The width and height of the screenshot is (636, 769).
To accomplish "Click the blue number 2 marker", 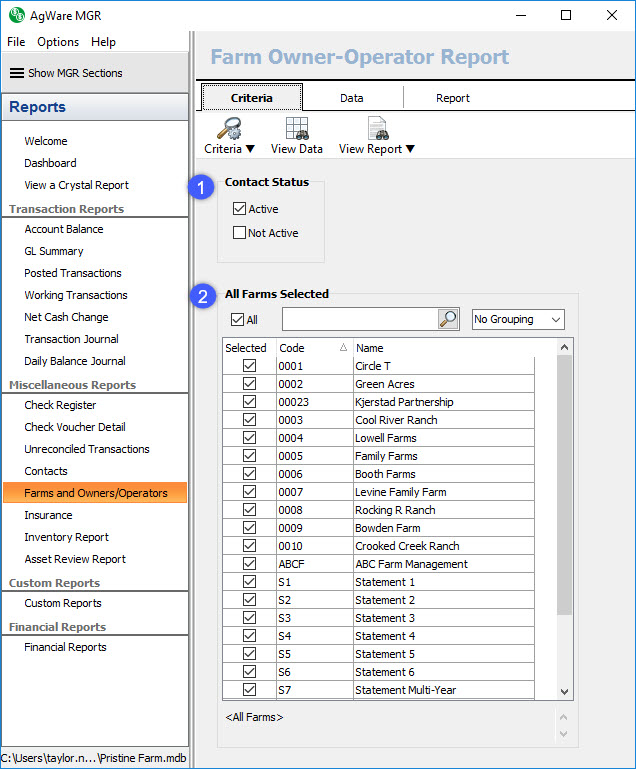I will pyautogui.click(x=203, y=296).
